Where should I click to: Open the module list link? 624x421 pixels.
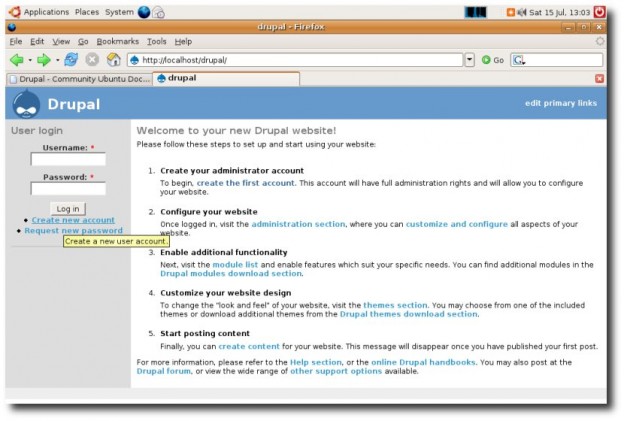point(235,265)
